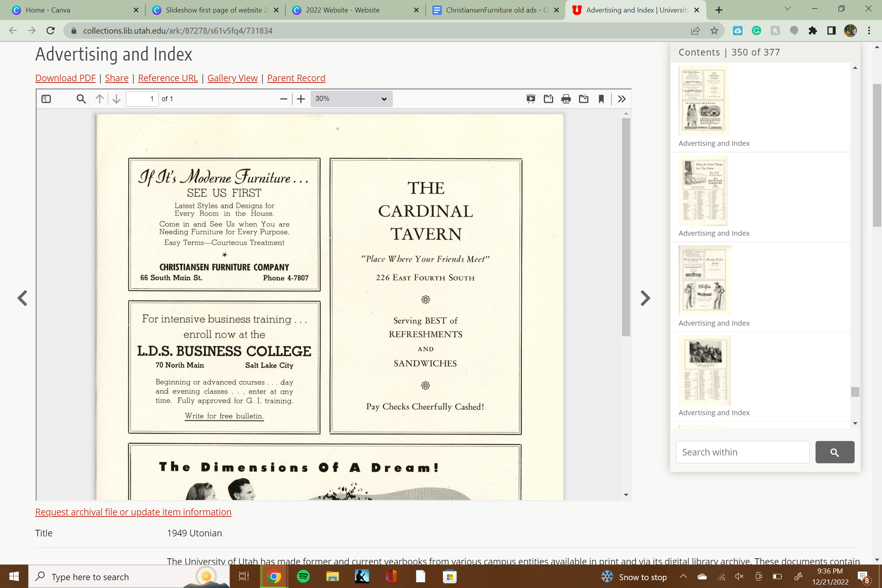Click the zoom out minus button
This screenshot has height=588, width=882.
point(284,99)
